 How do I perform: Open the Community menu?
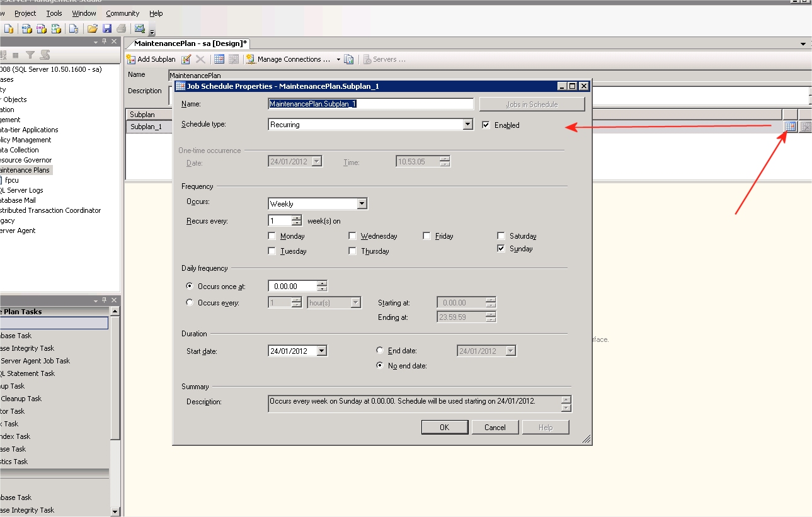[x=123, y=13]
